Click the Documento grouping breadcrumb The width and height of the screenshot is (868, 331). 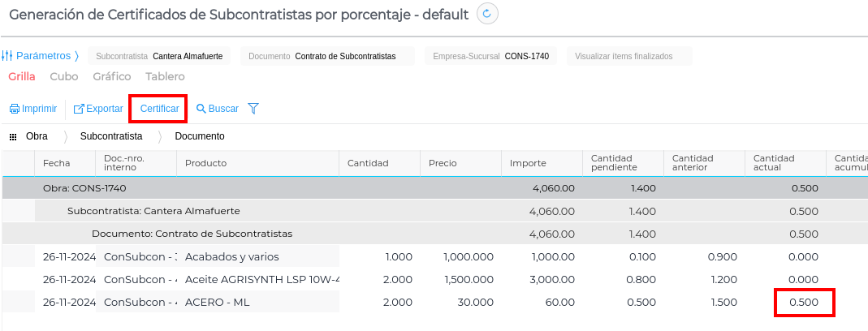point(200,136)
